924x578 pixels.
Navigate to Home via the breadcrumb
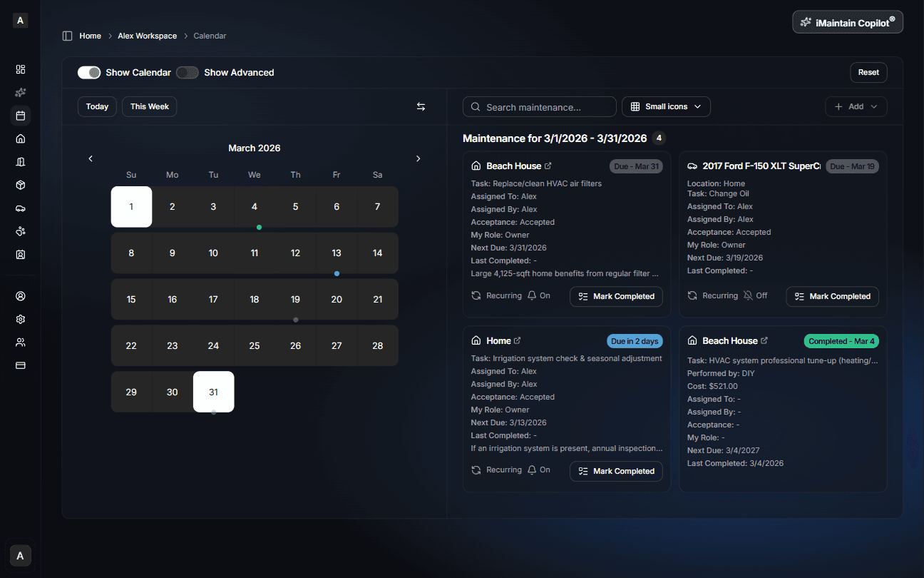tap(91, 36)
